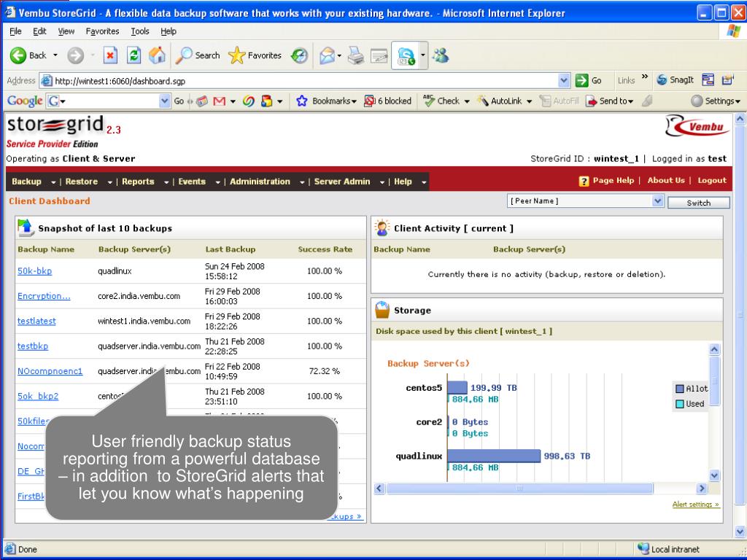Expand the Administration menu arrow

click(302, 182)
